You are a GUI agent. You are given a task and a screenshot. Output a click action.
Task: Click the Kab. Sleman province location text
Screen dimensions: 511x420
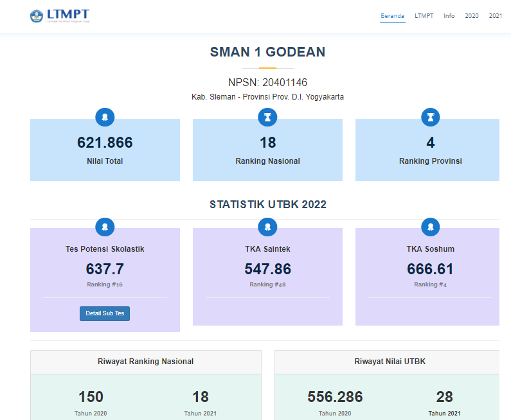point(267,97)
